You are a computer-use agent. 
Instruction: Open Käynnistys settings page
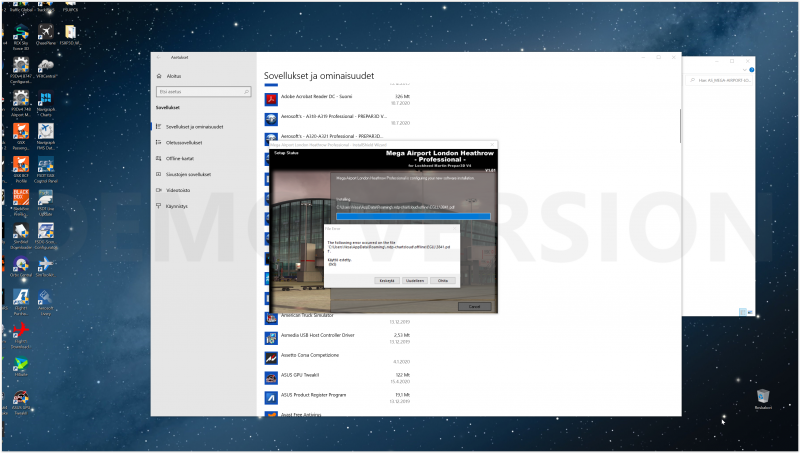[x=177, y=206]
